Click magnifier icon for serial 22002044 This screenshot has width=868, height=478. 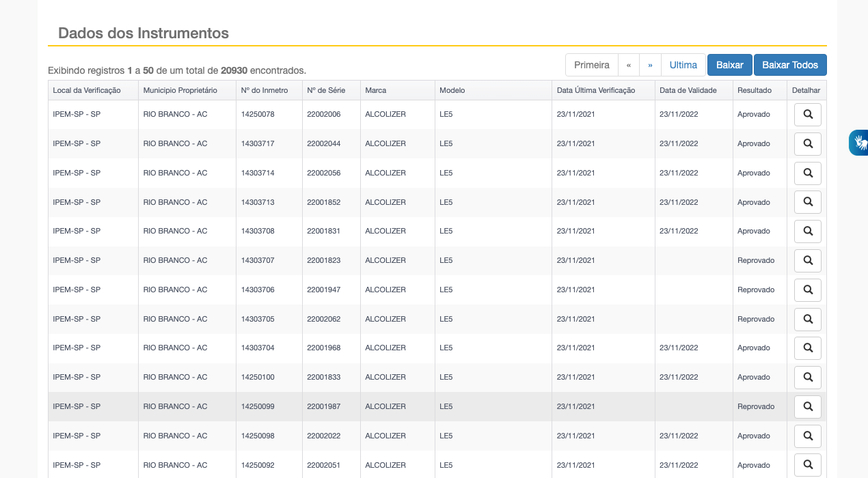pyautogui.click(x=807, y=144)
